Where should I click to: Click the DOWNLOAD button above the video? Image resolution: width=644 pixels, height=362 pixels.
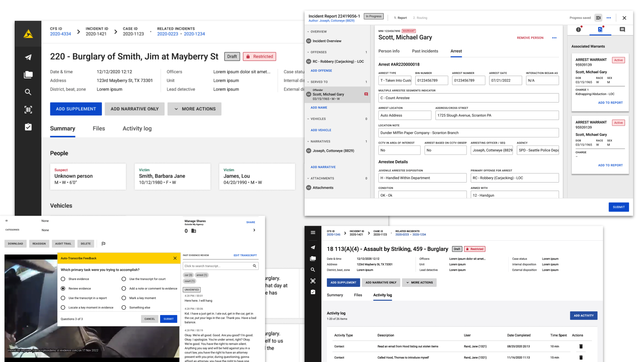(15, 244)
